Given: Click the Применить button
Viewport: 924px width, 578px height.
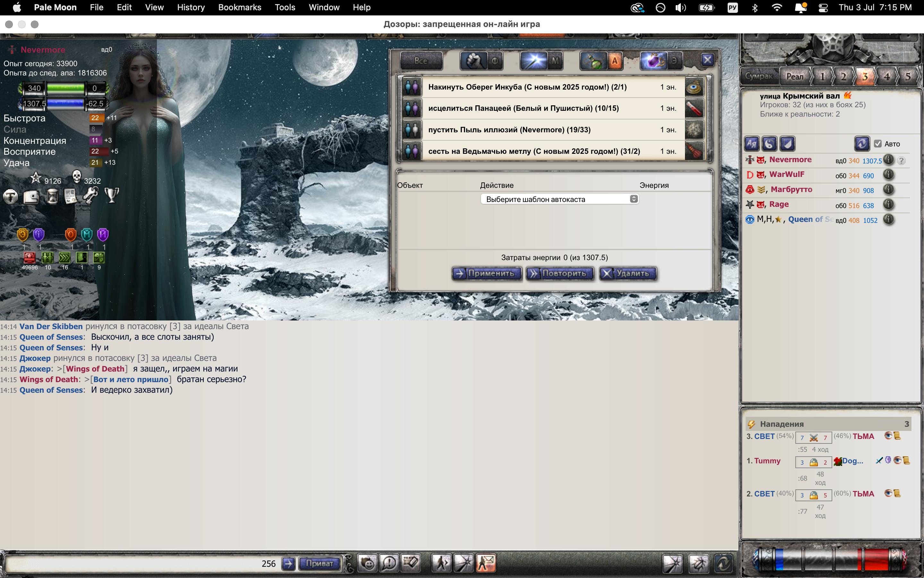Looking at the screenshot, I should coord(486,273).
